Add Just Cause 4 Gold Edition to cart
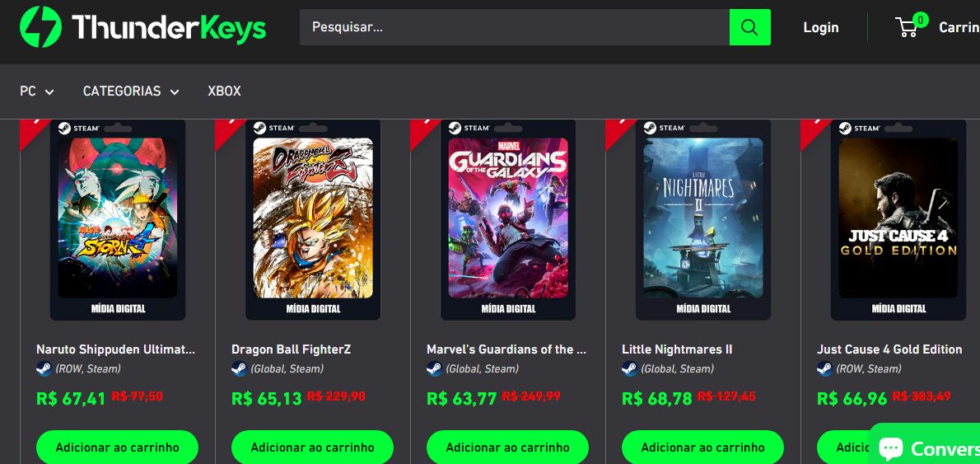The image size is (980, 464). tap(842, 448)
